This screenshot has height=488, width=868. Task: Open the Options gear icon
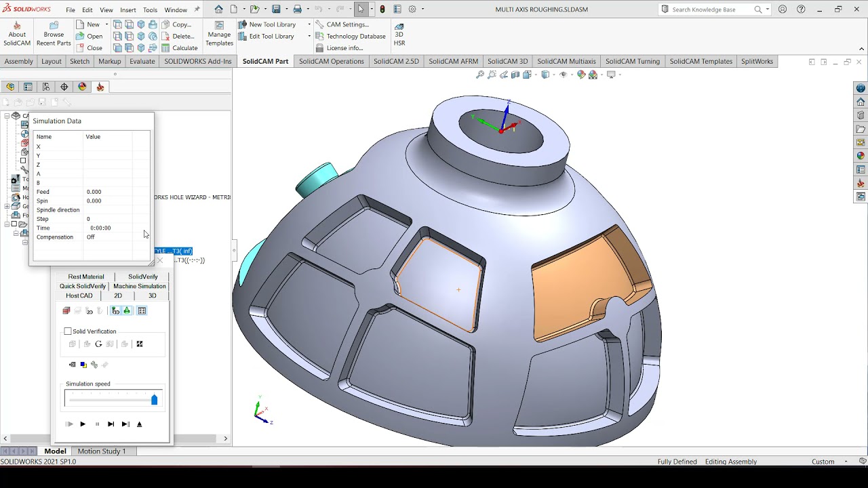coord(412,9)
